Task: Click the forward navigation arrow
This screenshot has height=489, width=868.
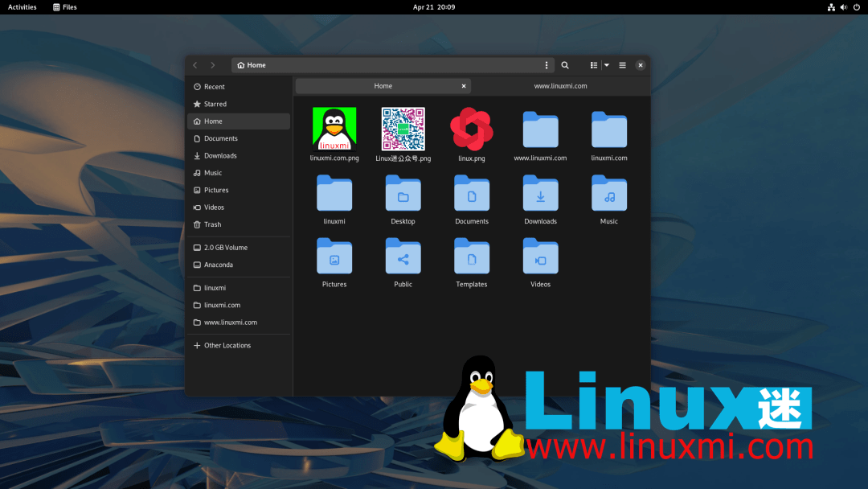Action: coord(212,65)
